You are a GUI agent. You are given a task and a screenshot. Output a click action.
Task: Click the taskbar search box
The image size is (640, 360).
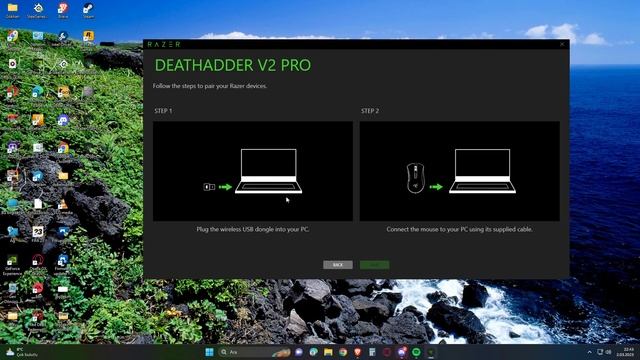click(x=255, y=352)
